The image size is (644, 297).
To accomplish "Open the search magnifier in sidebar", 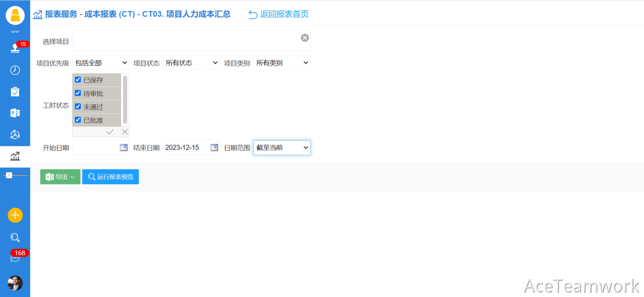I will 15,237.
